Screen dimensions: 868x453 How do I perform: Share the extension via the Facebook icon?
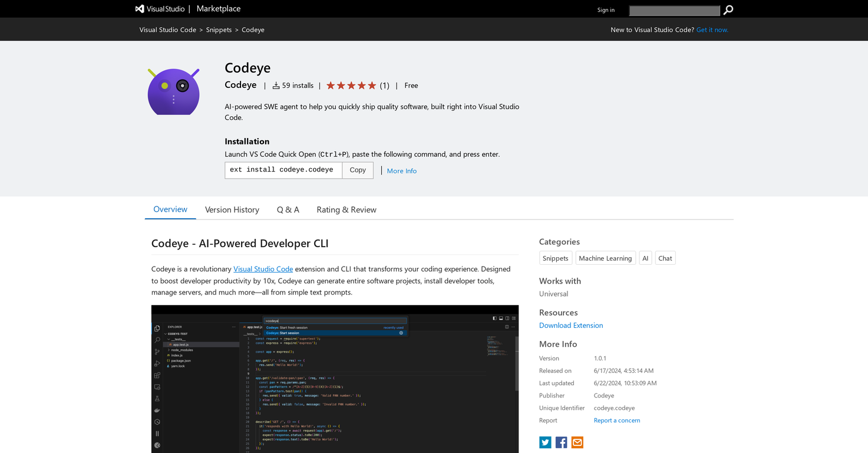[560, 442]
